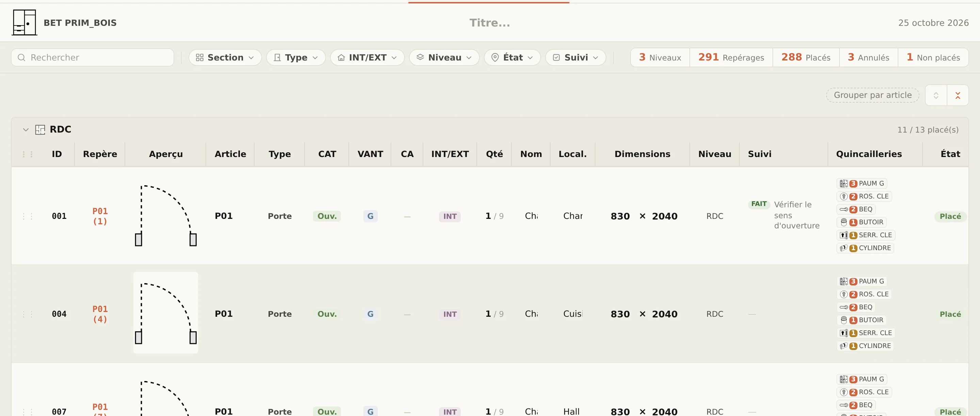The height and width of the screenshot is (416, 980).
Task: Click the collapse all groups red icon
Action: click(x=958, y=95)
